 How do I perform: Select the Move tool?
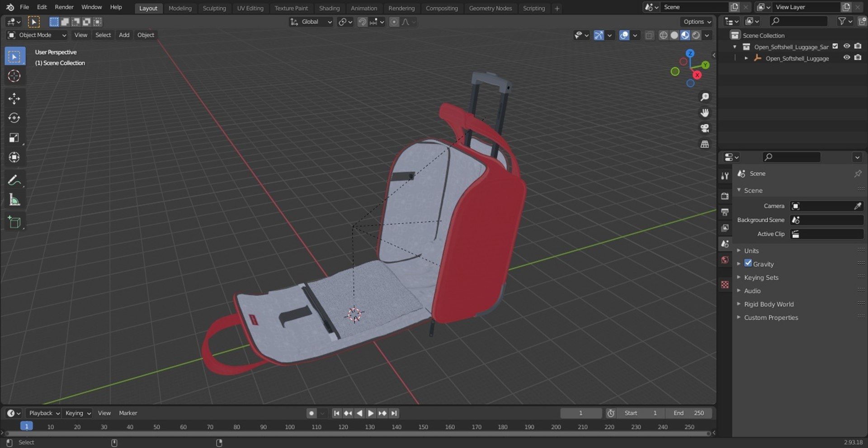click(14, 99)
